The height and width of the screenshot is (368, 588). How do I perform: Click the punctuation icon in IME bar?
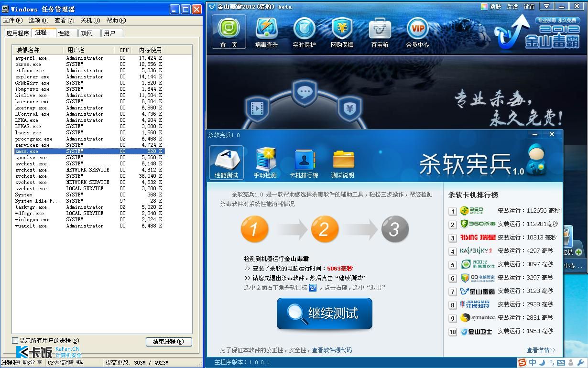click(x=551, y=363)
